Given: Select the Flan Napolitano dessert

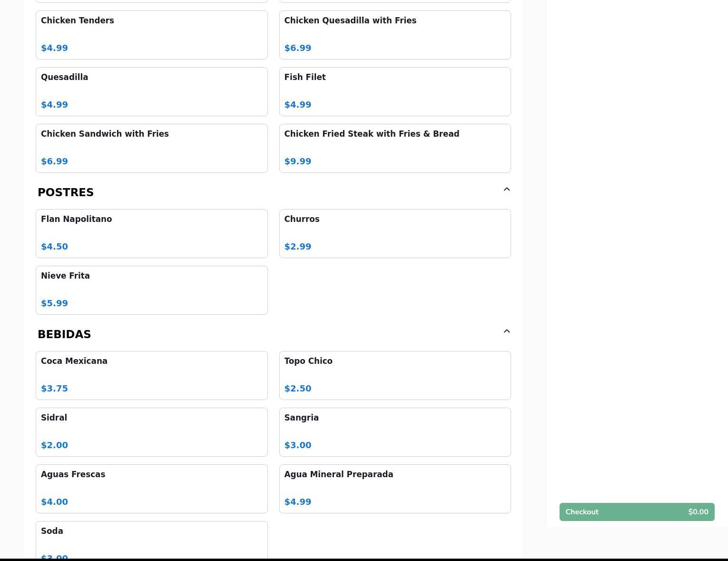Looking at the screenshot, I should pyautogui.click(x=151, y=233).
